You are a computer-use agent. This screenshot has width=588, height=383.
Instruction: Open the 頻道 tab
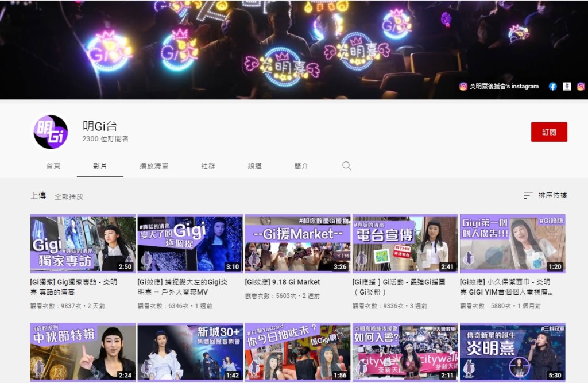pyautogui.click(x=254, y=166)
